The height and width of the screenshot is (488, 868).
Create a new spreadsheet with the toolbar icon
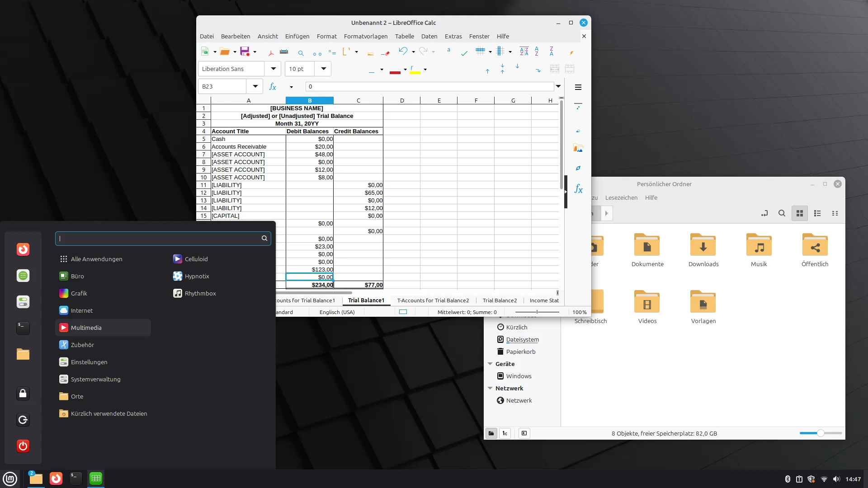pyautogui.click(x=205, y=52)
